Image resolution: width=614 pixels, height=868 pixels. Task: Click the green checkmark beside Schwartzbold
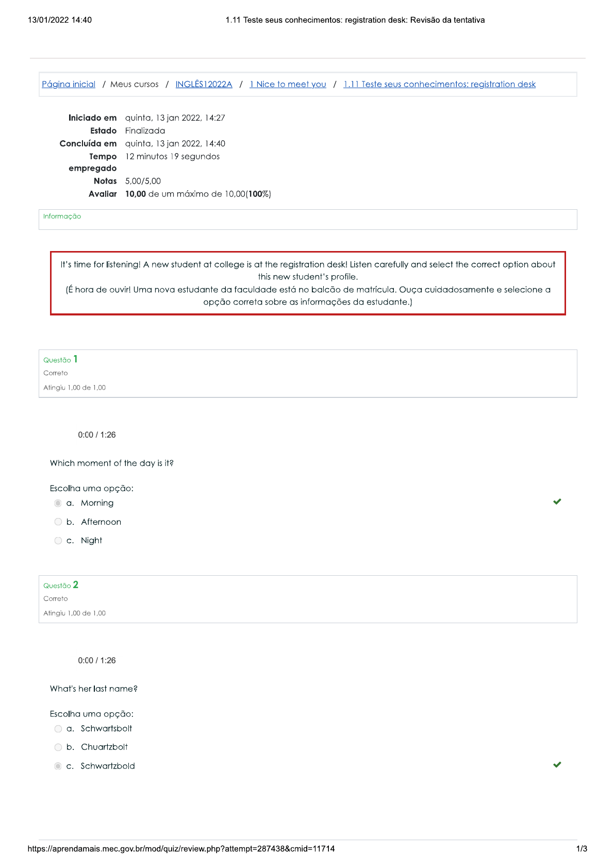(x=557, y=765)
